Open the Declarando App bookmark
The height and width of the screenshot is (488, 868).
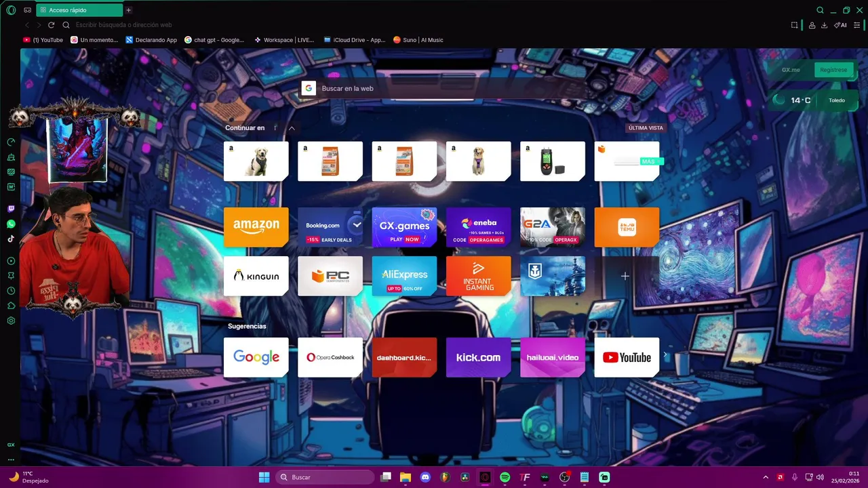[151, 40]
